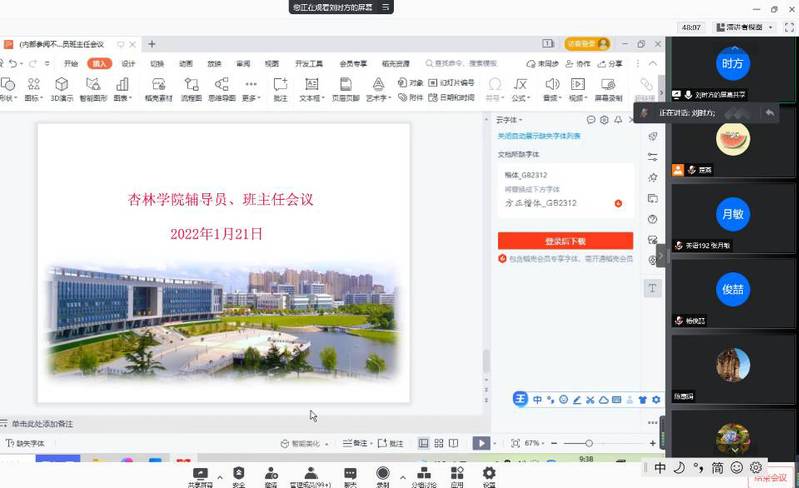Switch to the 开始 ribbon tab

71,63
